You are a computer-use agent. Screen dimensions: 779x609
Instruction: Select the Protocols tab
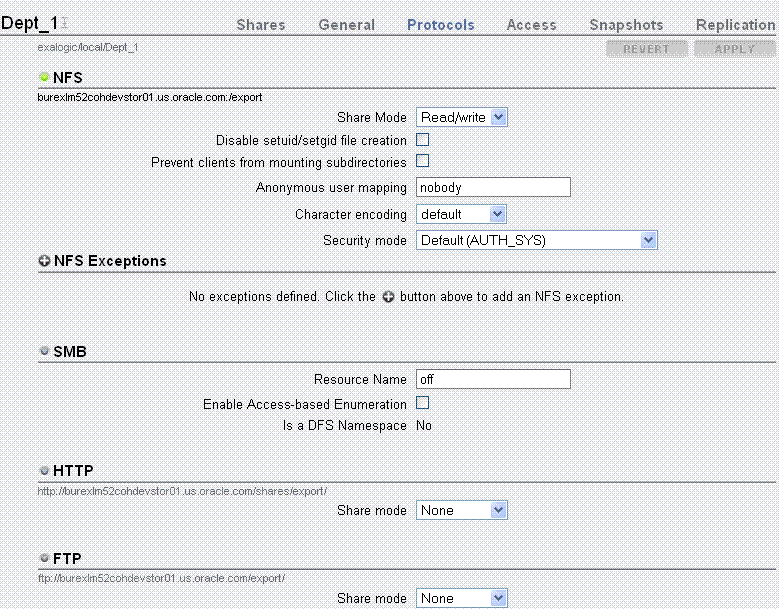tap(441, 25)
